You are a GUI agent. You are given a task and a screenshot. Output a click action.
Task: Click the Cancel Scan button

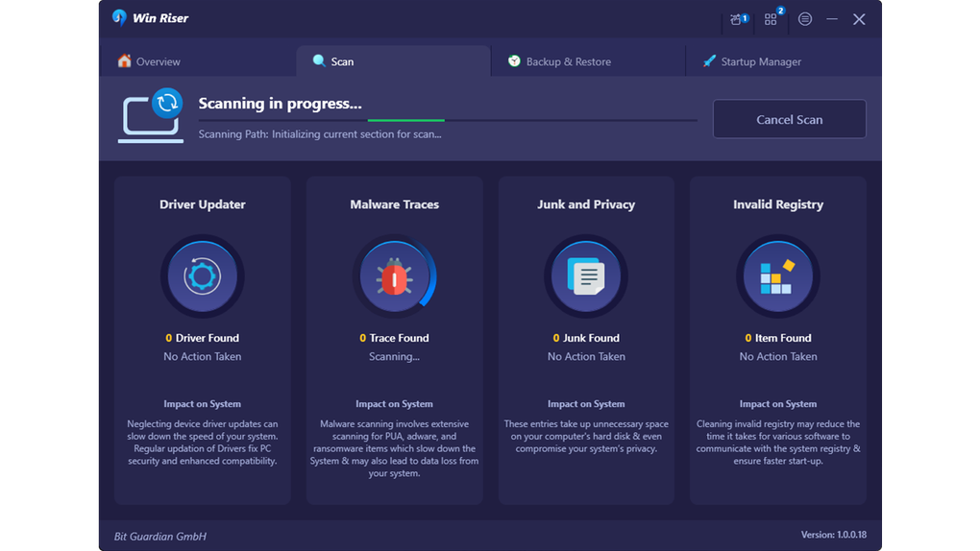[790, 119]
